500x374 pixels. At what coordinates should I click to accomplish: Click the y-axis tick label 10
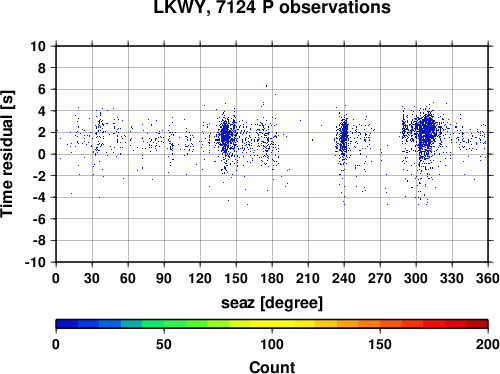(38, 46)
